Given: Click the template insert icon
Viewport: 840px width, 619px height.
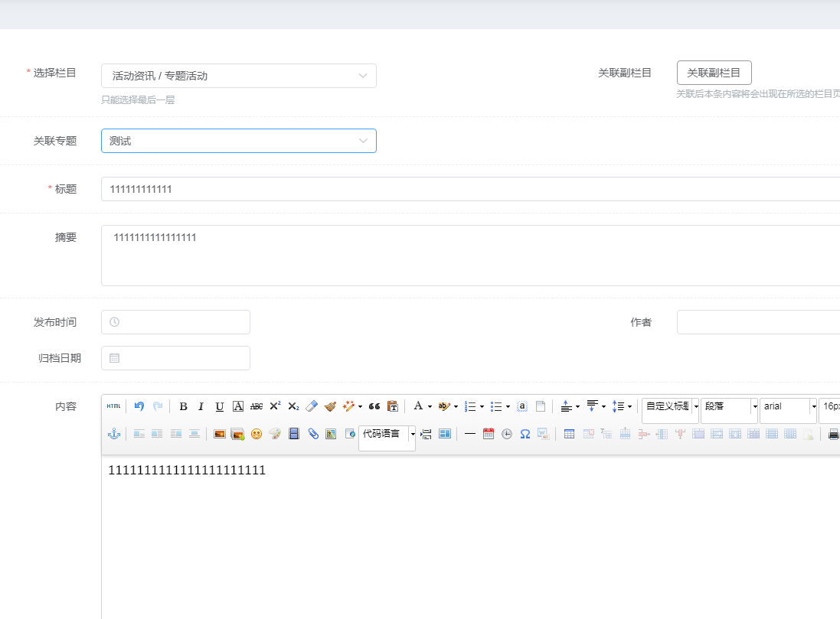Looking at the screenshot, I should (445, 434).
